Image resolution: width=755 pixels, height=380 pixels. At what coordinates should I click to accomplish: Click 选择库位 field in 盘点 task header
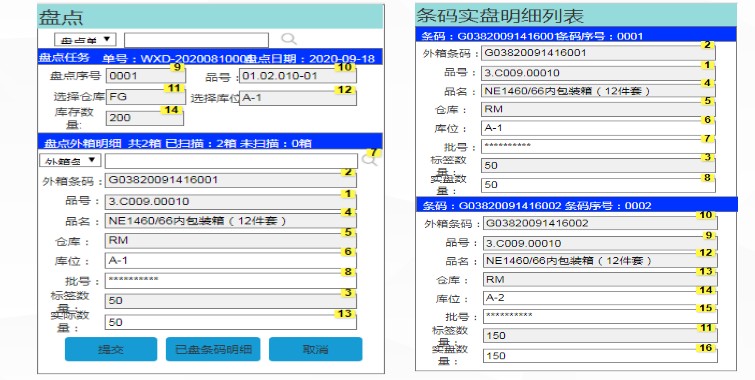[298, 98]
